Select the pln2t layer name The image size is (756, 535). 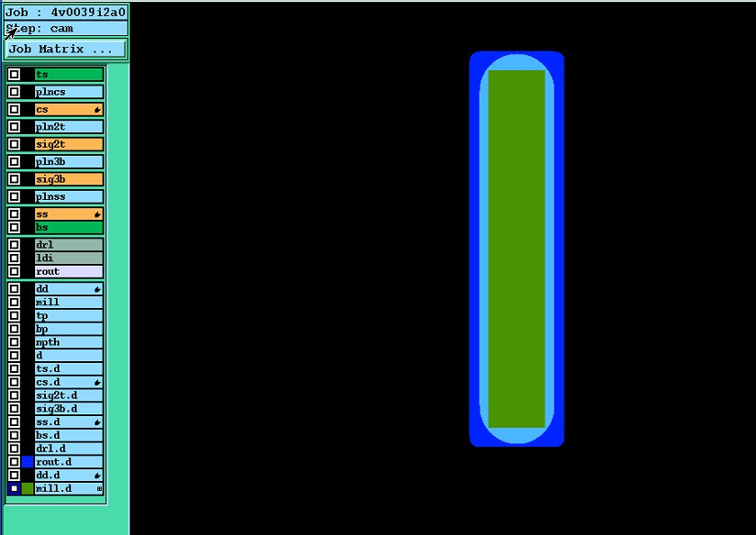tap(69, 127)
